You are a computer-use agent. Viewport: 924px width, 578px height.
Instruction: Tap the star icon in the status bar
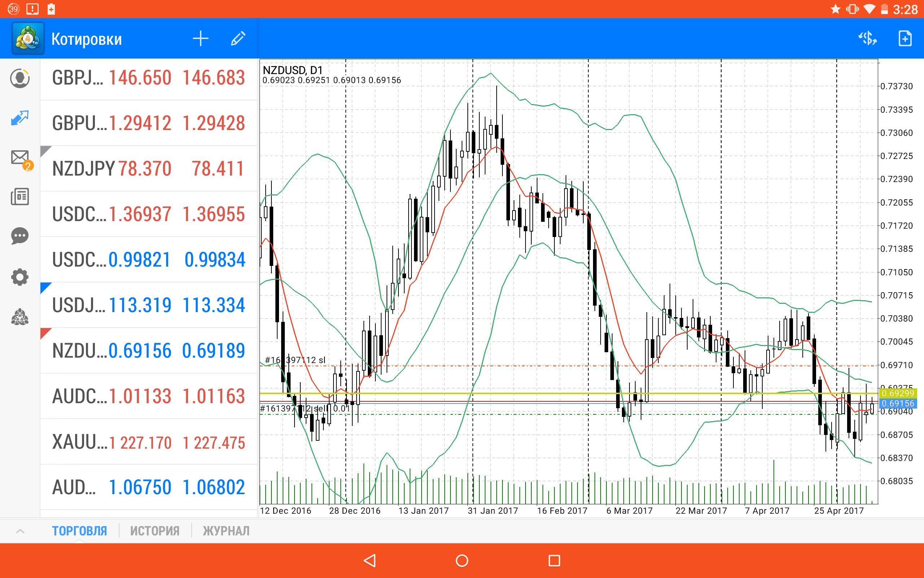(x=836, y=9)
